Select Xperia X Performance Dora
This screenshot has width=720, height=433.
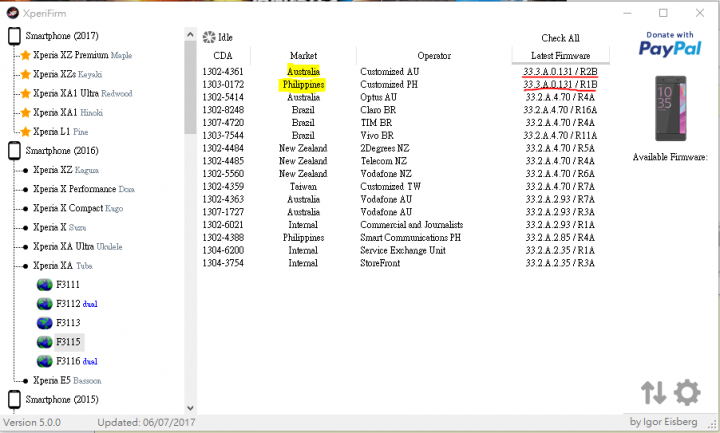pyautogui.click(x=84, y=189)
